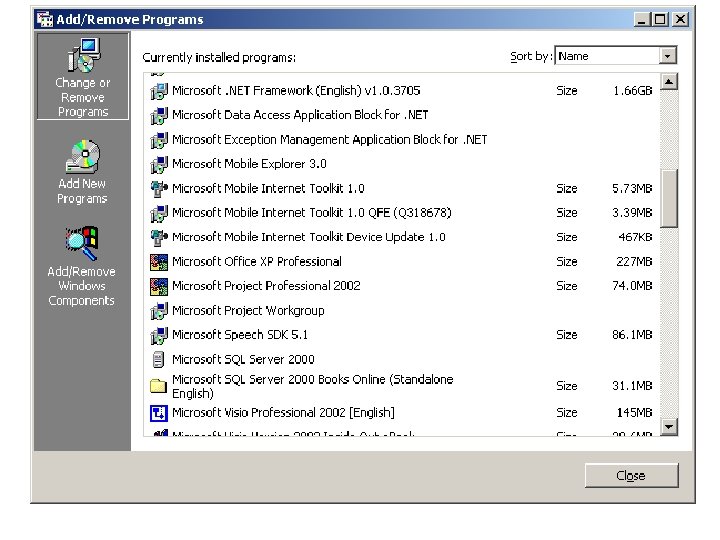Click the Microsoft SQL Server 2000 icon
Image resolution: width=720 pixels, height=540 pixels.
point(158,360)
